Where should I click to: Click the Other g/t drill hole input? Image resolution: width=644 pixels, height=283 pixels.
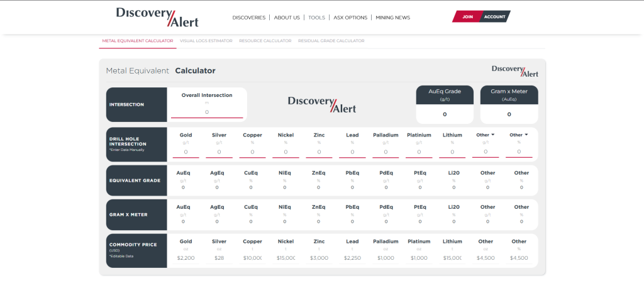point(486,152)
